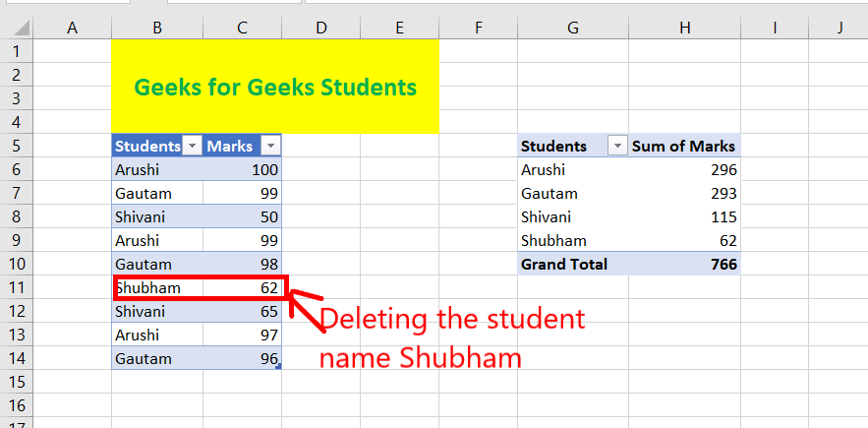Select column D header

tap(321, 28)
